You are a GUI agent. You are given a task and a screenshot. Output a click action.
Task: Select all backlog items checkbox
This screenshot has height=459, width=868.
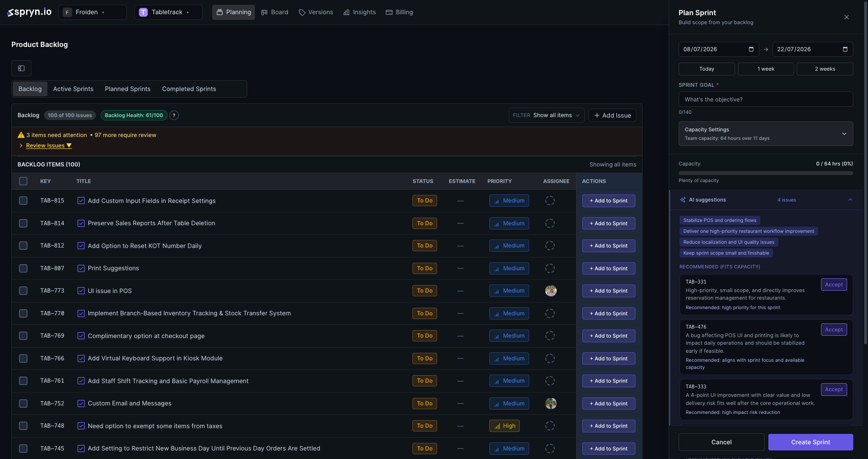tap(23, 181)
